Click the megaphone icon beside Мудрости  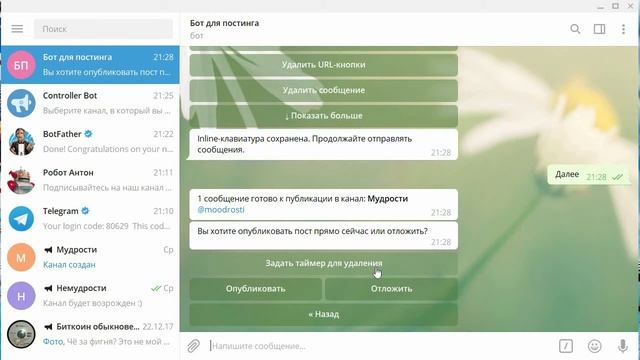pyautogui.click(x=48, y=249)
